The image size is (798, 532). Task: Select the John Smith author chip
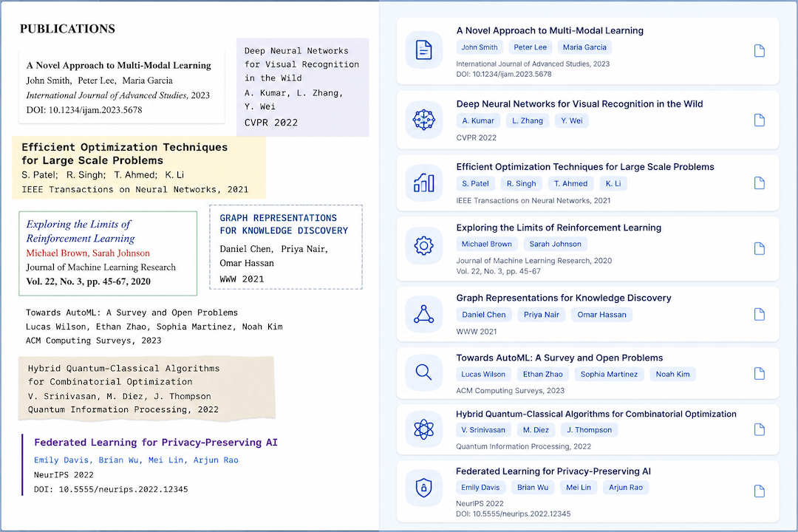(480, 47)
